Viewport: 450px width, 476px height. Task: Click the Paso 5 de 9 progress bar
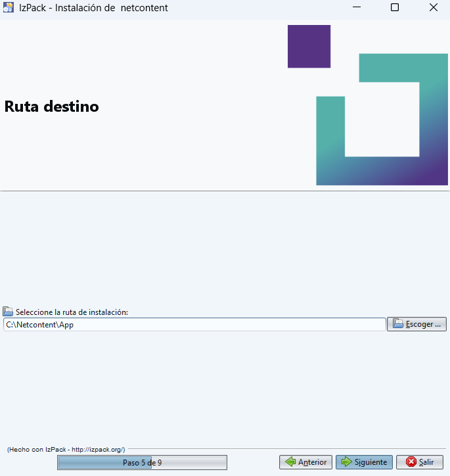142,462
